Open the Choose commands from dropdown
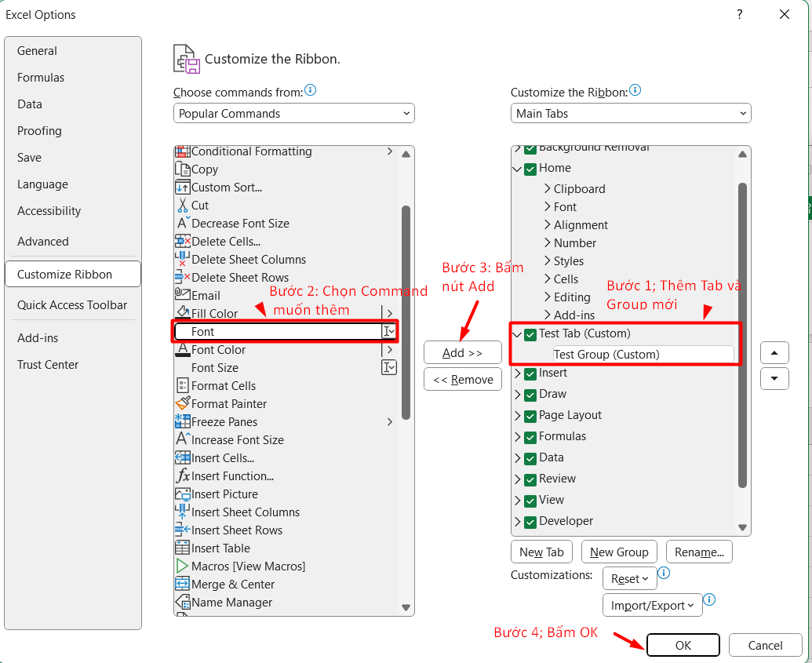 293,114
